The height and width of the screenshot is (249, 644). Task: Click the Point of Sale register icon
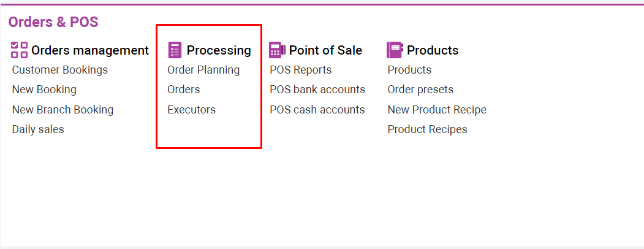tap(277, 50)
